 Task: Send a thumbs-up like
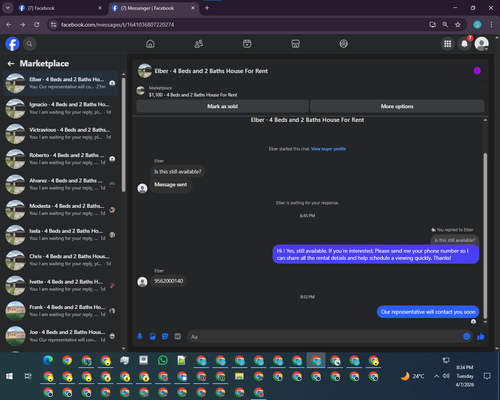click(481, 336)
